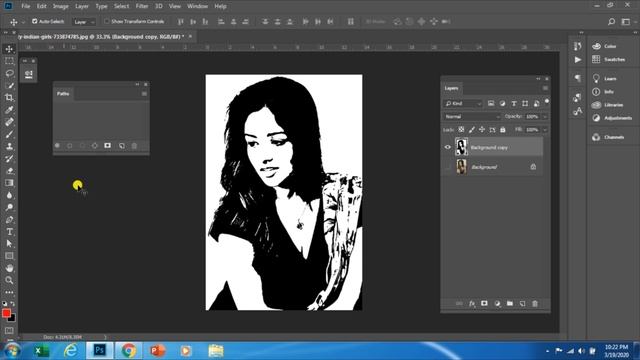Toggle lock image pixels brush icon

[x=471, y=130]
